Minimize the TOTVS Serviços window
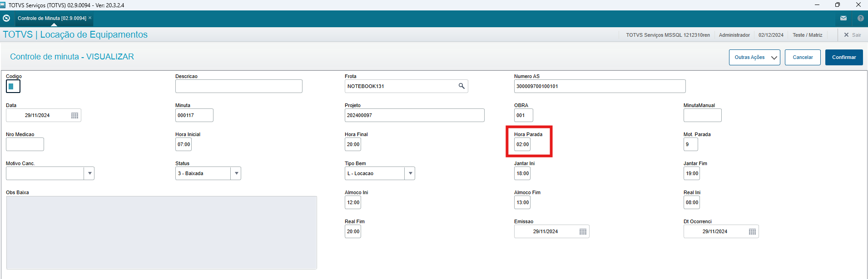Screen dimensions: 868x279 817,5
